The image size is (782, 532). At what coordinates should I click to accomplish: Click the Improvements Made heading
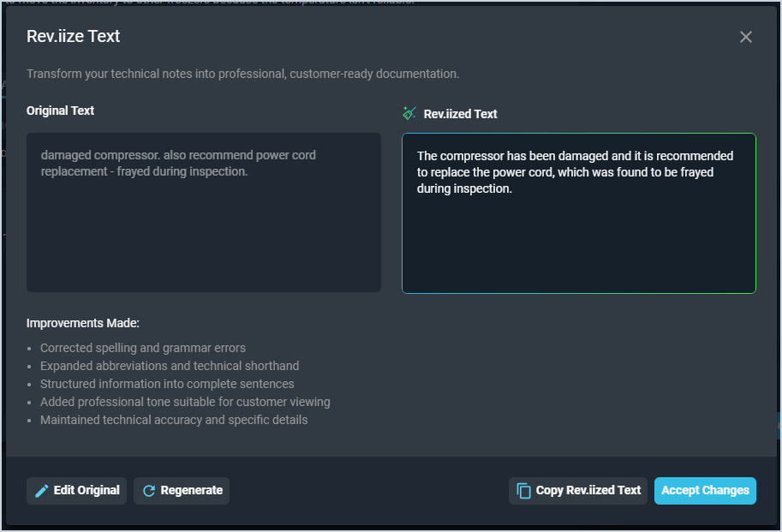click(x=83, y=323)
